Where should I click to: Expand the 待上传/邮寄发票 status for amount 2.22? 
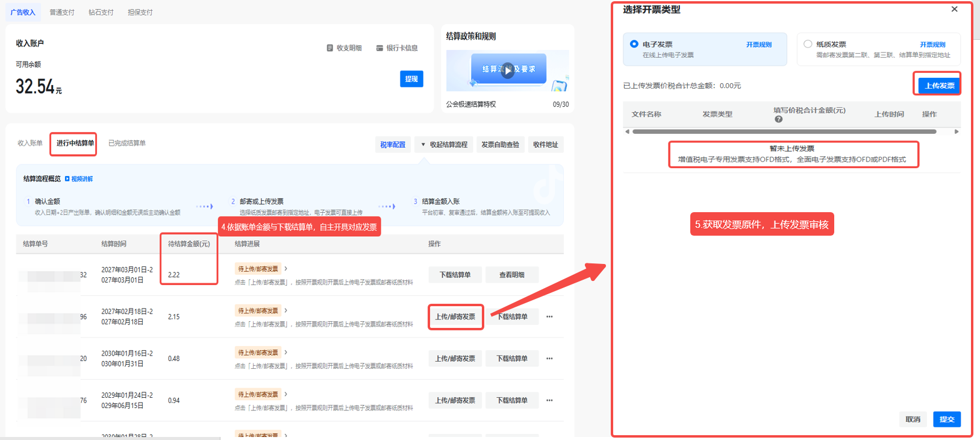(x=286, y=269)
